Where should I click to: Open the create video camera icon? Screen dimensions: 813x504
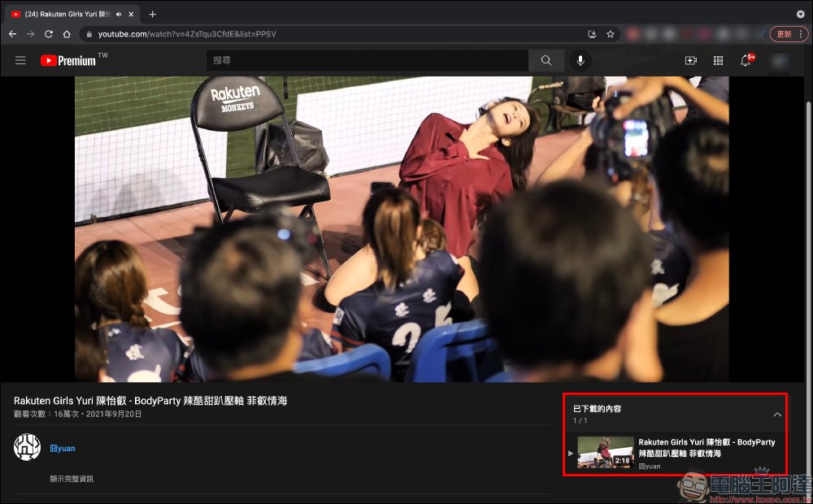[691, 61]
